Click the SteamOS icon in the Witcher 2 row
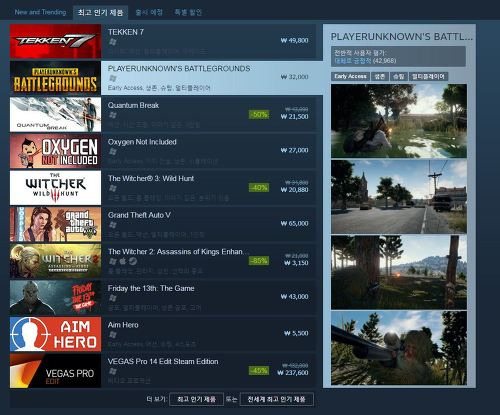The image size is (500, 415). pos(133,261)
